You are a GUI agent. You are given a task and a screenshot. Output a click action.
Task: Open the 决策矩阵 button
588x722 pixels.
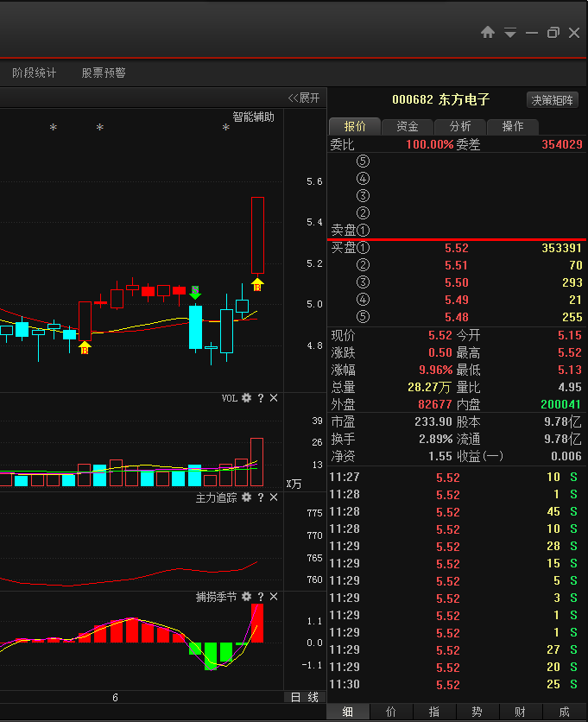pos(552,100)
